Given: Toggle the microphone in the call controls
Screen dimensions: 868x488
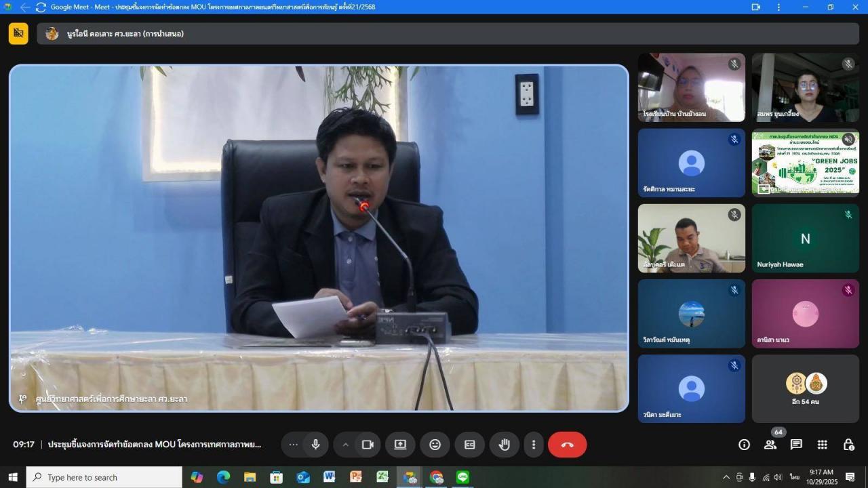Looking at the screenshot, I should click(x=315, y=445).
